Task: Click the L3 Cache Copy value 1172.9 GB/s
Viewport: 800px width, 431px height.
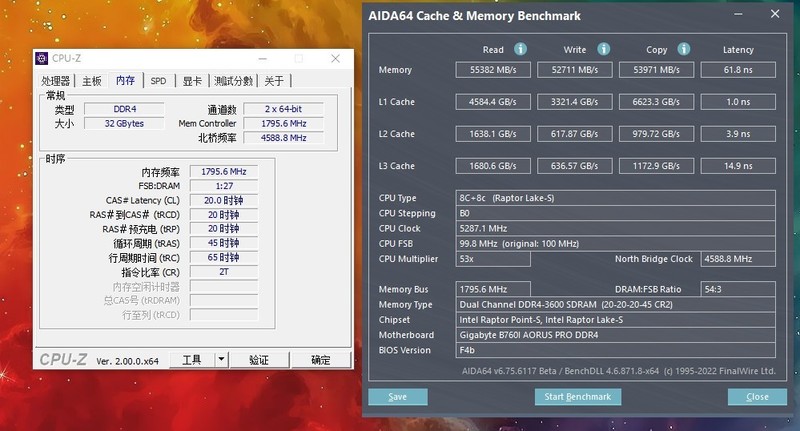Action: pos(657,166)
